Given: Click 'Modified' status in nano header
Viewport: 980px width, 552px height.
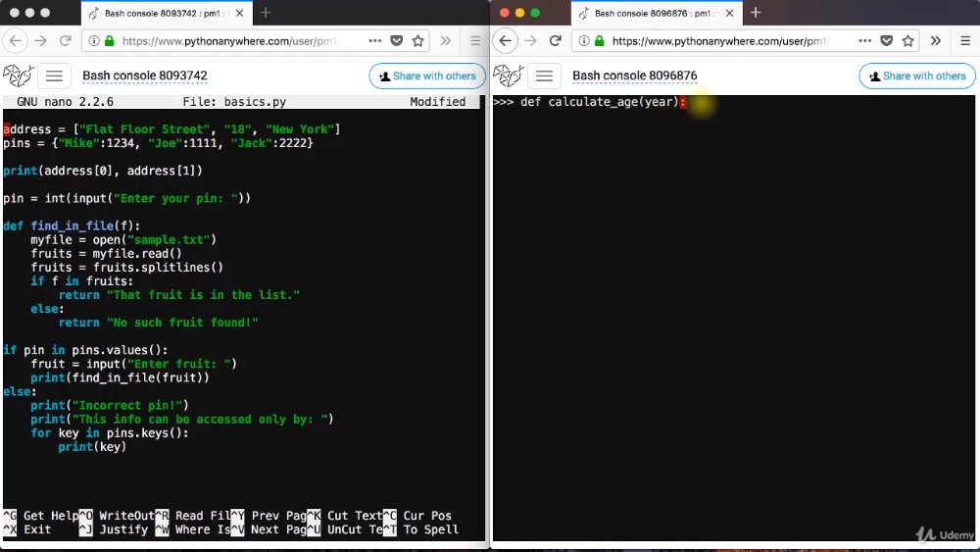Looking at the screenshot, I should (437, 102).
